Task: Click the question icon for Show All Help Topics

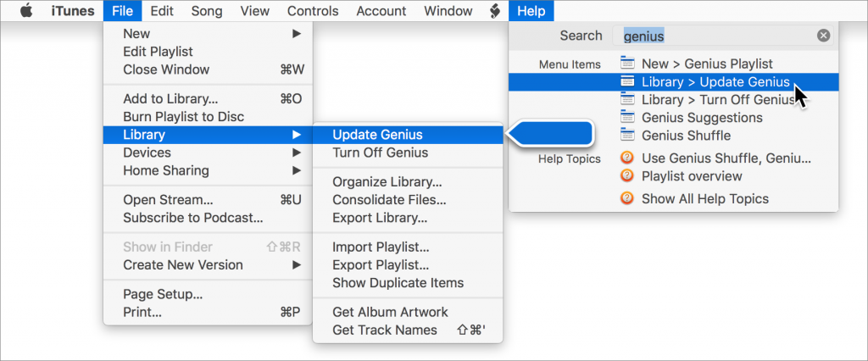Action: [627, 198]
